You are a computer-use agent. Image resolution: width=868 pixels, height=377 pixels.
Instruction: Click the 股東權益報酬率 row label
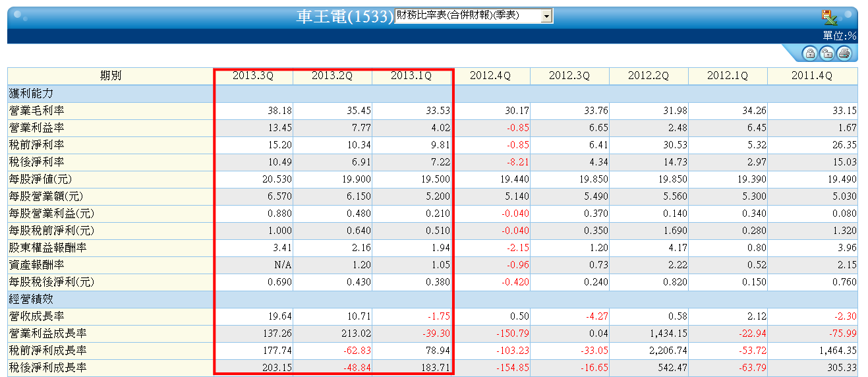pos(47,247)
